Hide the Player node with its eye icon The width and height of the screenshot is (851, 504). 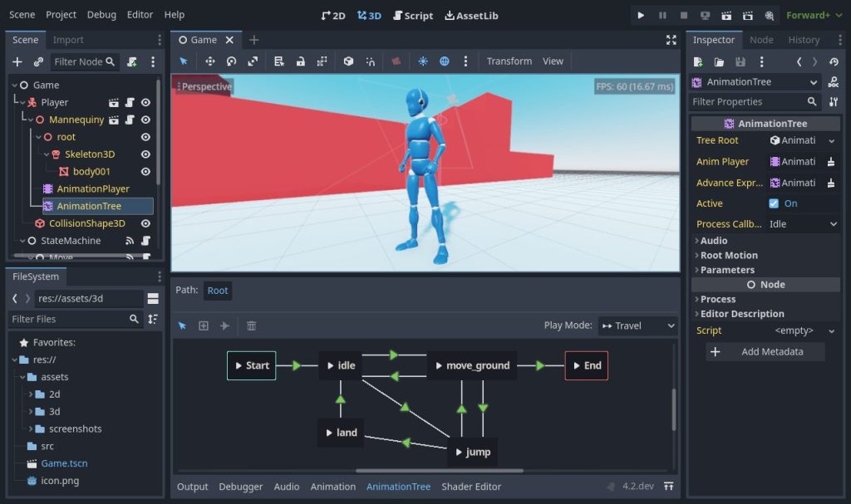145,101
